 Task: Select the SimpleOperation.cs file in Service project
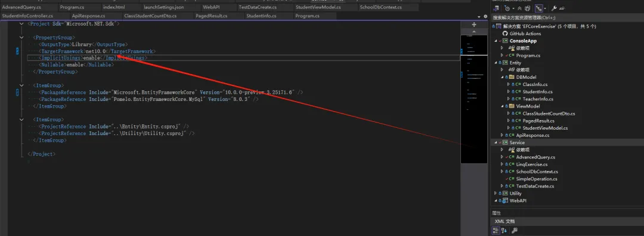pyautogui.click(x=537, y=179)
